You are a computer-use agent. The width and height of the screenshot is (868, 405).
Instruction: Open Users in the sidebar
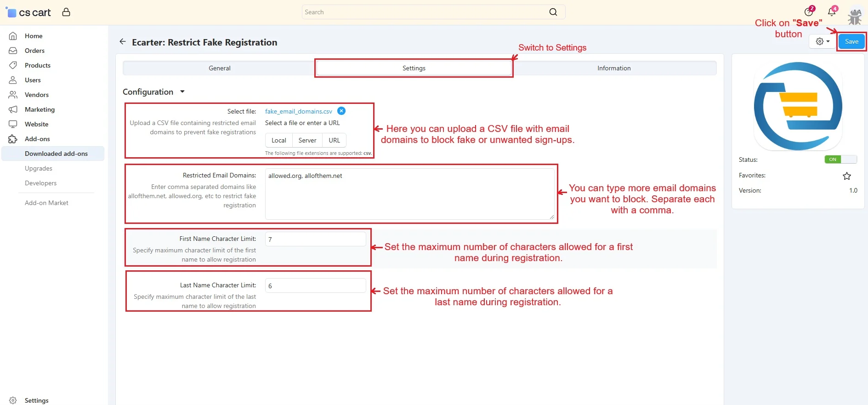pyautogui.click(x=33, y=80)
